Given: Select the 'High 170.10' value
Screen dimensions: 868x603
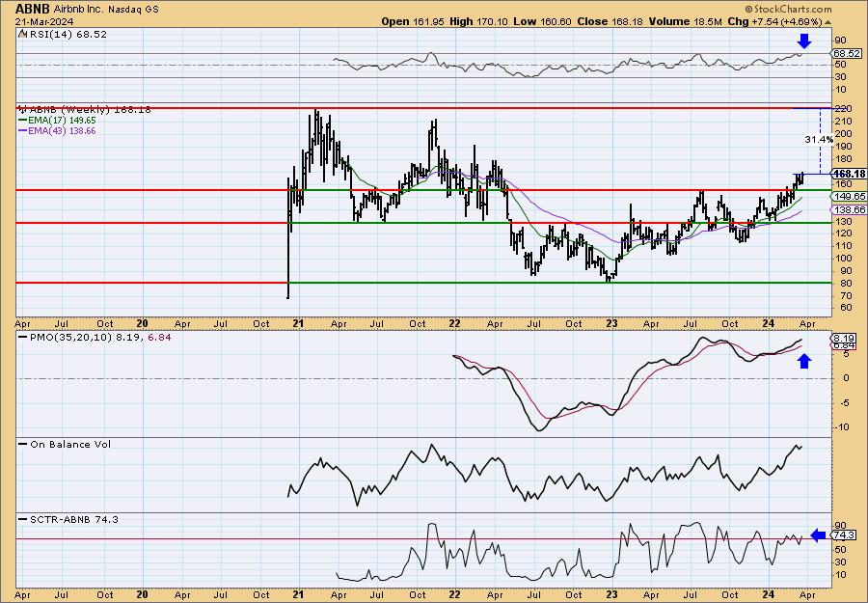Looking at the screenshot, I should click(x=477, y=21).
